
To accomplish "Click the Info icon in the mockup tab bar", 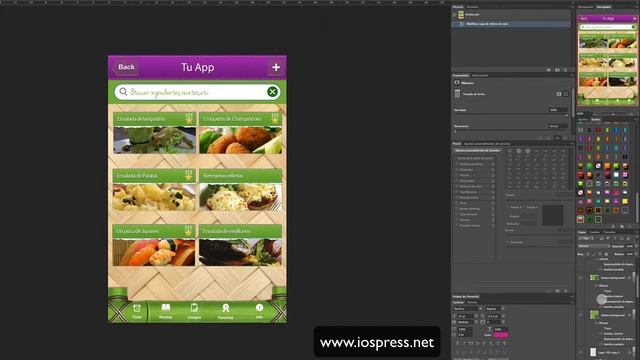I will 259,307.
